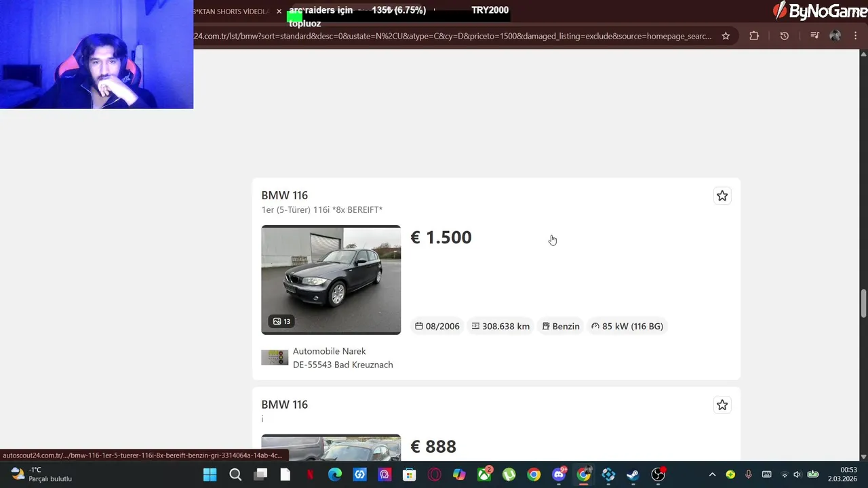Viewport: 868px width, 488px height.
Task: Open uTorrent from the taskbar
Action: pyautogui.click(x=509, y=474)
